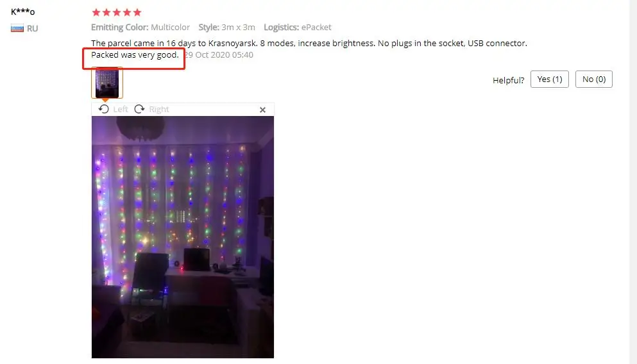Vote No (0) on review helpfulness
Screen dimensions: 637x364
[594, 79]
